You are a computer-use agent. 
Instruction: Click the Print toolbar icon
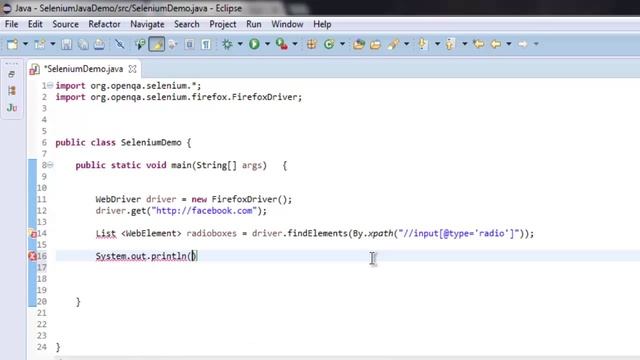99,44
